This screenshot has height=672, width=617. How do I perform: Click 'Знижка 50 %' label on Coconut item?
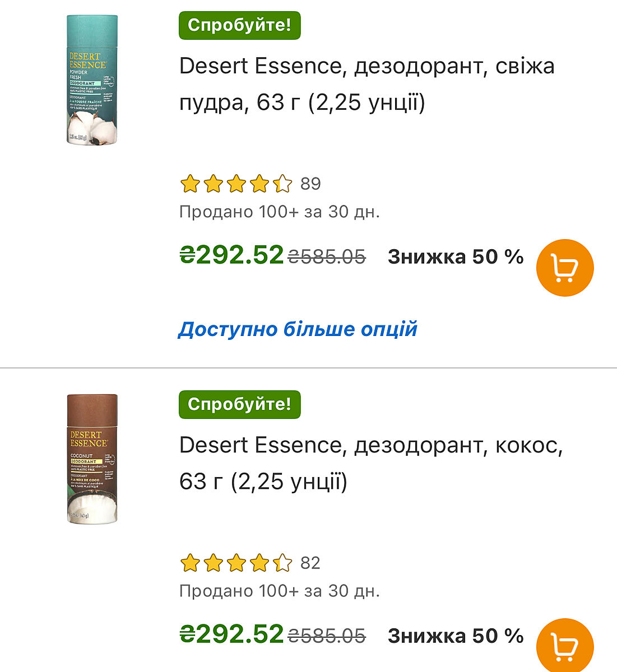(456, 636)
